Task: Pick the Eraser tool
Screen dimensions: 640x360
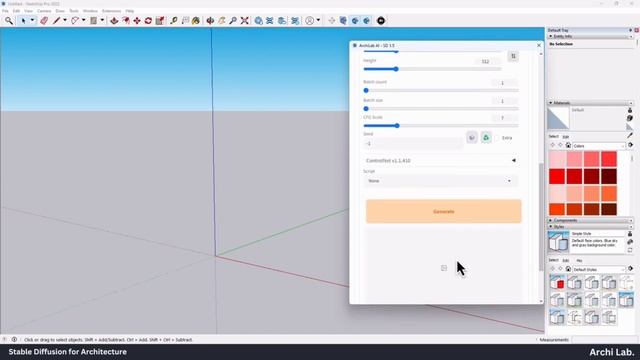Action: click(44, 20)
